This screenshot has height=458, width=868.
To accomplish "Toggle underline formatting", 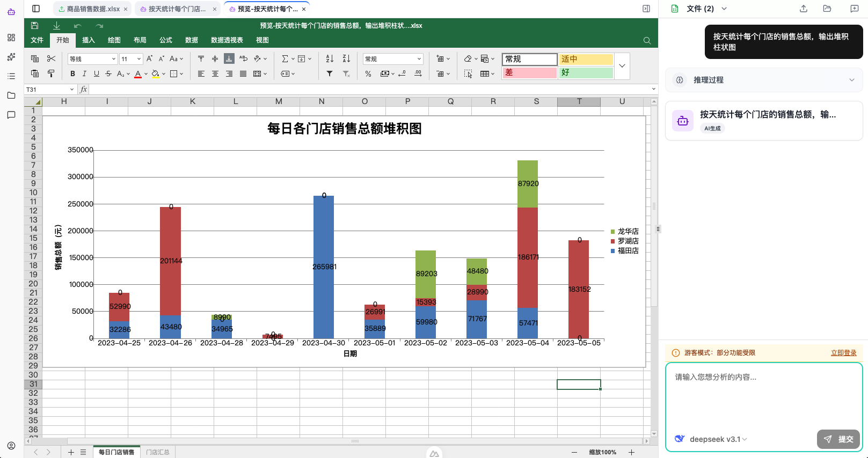I will [97, 73].
